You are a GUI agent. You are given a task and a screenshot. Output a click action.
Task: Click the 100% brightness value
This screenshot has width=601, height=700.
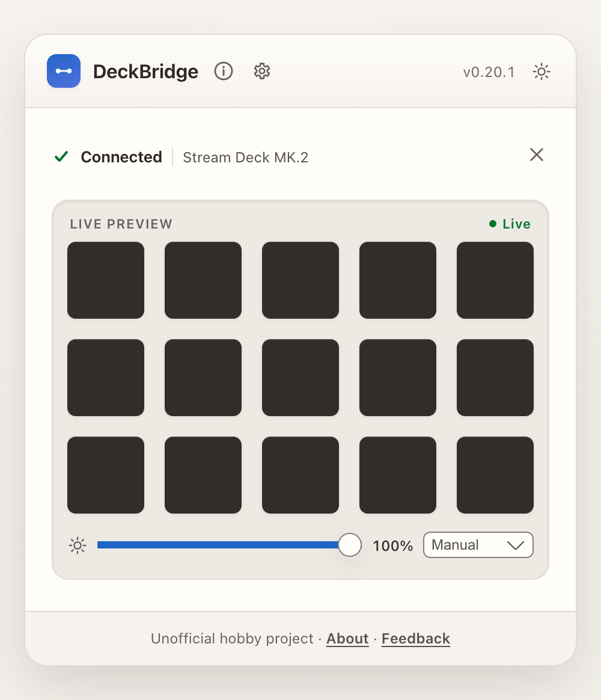click(x=392, y=545)
